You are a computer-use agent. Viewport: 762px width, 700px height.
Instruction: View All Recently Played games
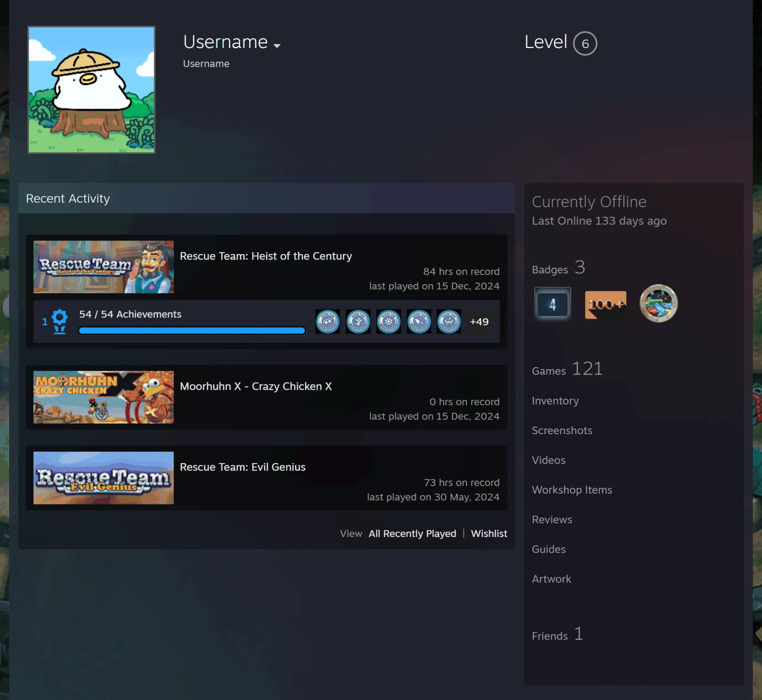click(412, 534)
